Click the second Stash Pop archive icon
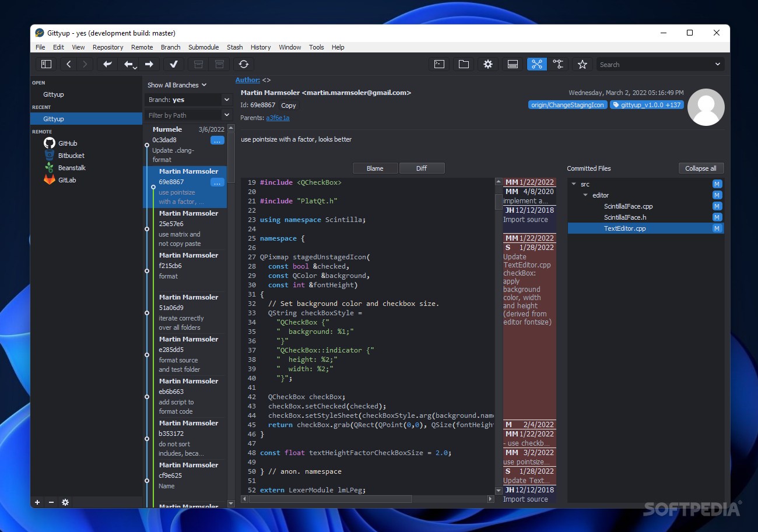Image resolution: width=758 pixels, height=532 pixels. (x=219, y=64)
